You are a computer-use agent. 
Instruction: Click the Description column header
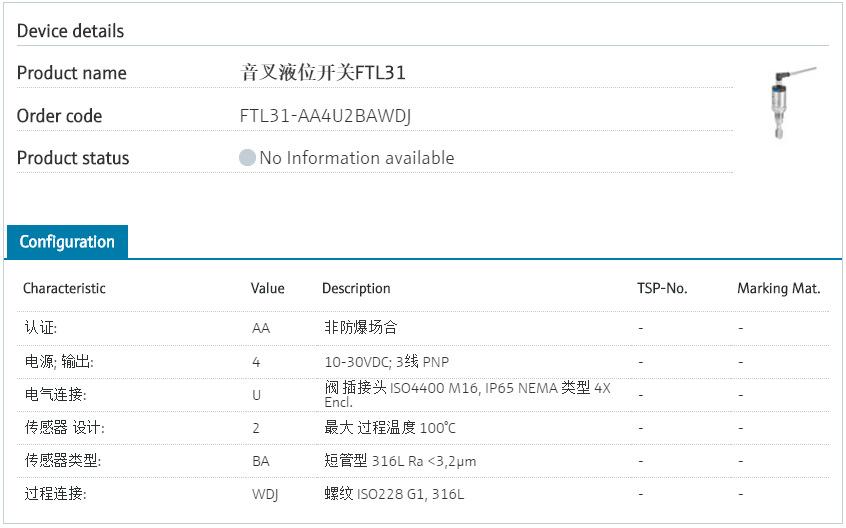point(356,288)
